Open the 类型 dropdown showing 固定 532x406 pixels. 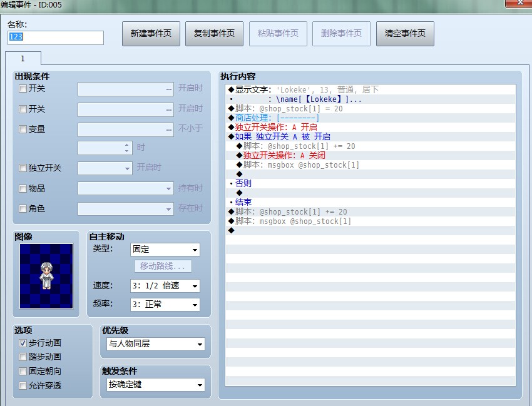[x=165, y=250]
